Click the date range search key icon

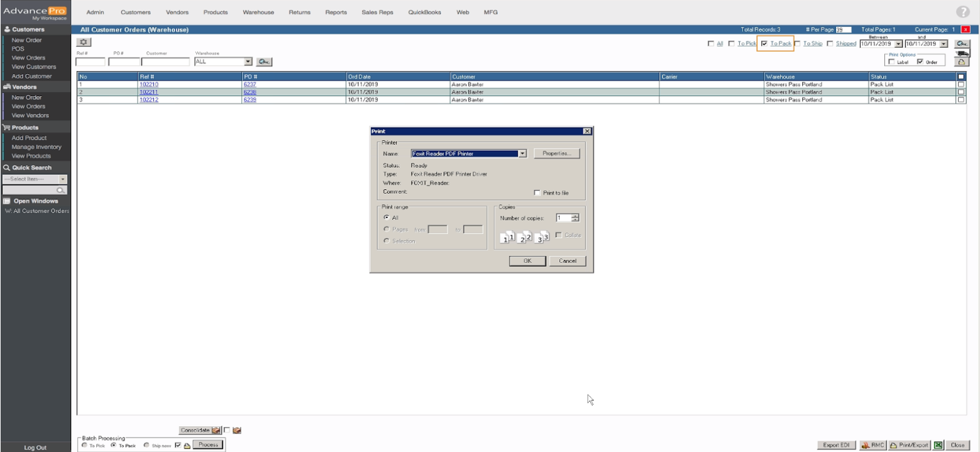[961, 43]
